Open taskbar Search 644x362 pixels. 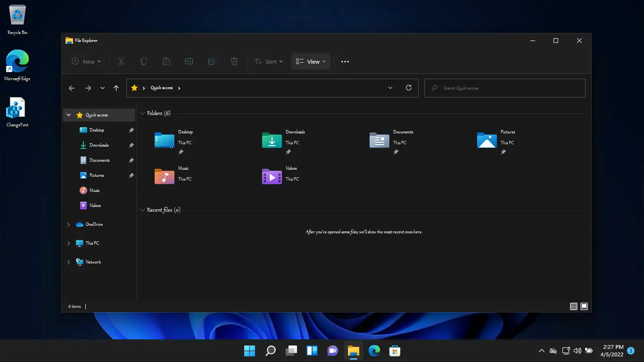point(271,351)
